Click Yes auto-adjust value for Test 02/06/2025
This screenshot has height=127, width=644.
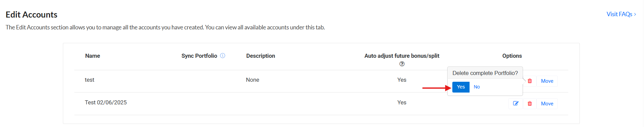click(x=402, y=102)
